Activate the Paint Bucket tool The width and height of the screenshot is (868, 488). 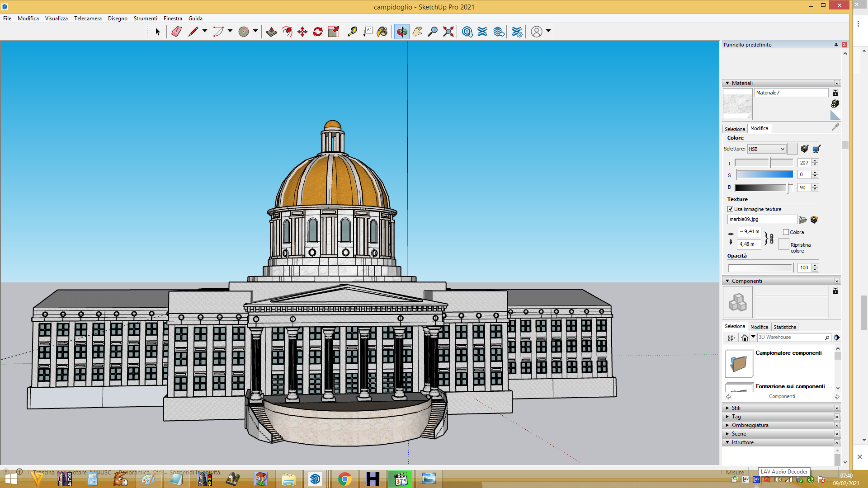tap(382, 32)
